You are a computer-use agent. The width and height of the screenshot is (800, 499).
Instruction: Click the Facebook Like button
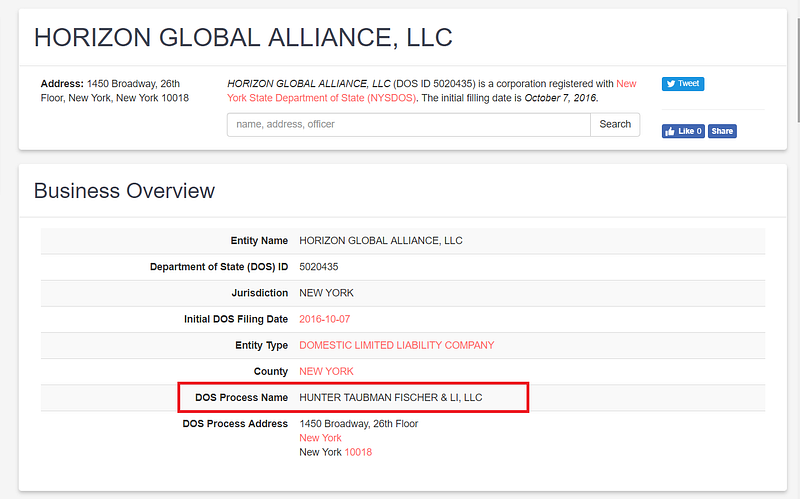[x=683, y=131]
